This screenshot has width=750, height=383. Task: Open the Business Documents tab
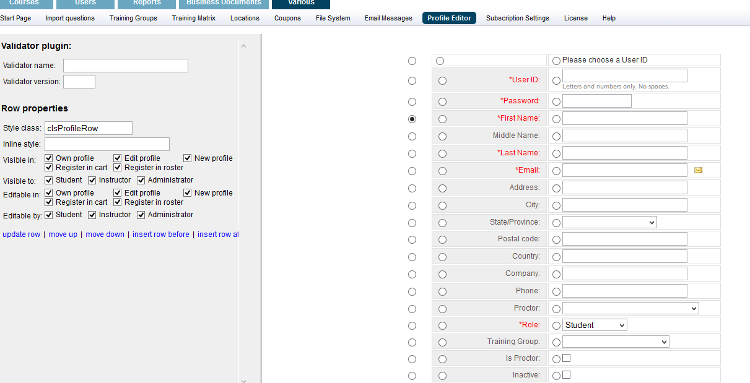[x=224, y=3]
